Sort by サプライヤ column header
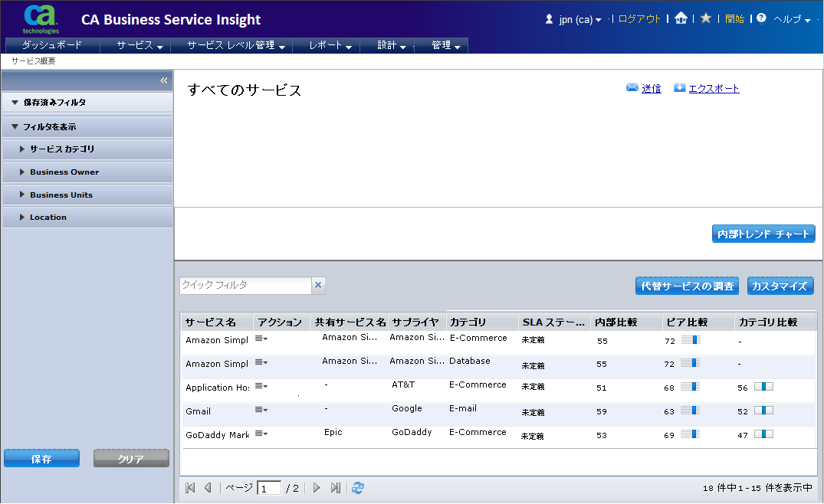Screen dimensions: 824x504 tap(417, 322)
